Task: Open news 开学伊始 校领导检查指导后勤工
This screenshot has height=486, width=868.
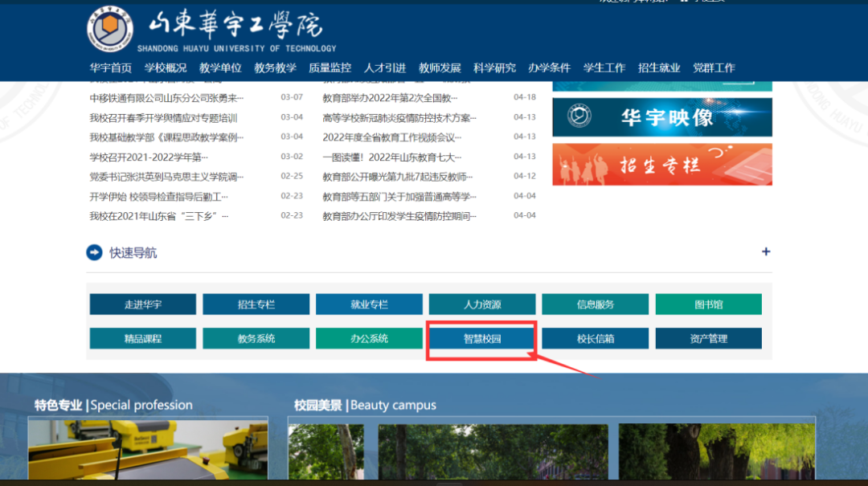Action: 159,197
